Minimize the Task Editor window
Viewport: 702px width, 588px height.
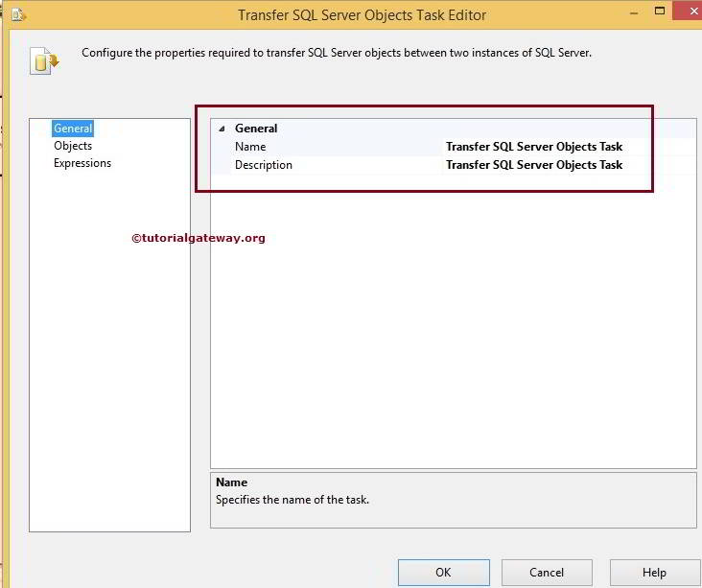(634, 13)
